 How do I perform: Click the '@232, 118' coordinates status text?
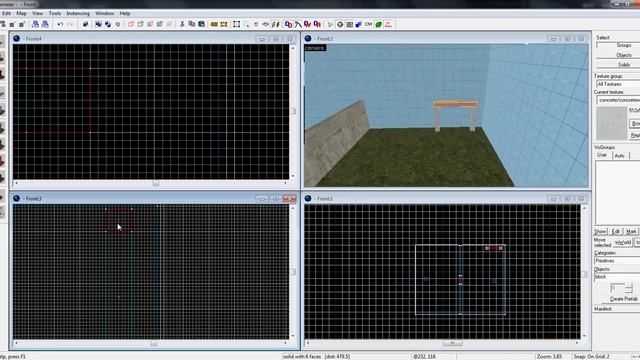[424, 356]
